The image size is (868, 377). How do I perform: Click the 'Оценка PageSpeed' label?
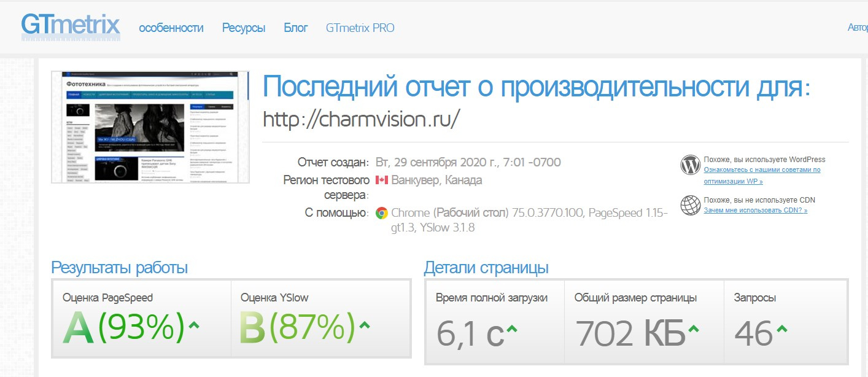pyautogui.click(x=108, y=298)
